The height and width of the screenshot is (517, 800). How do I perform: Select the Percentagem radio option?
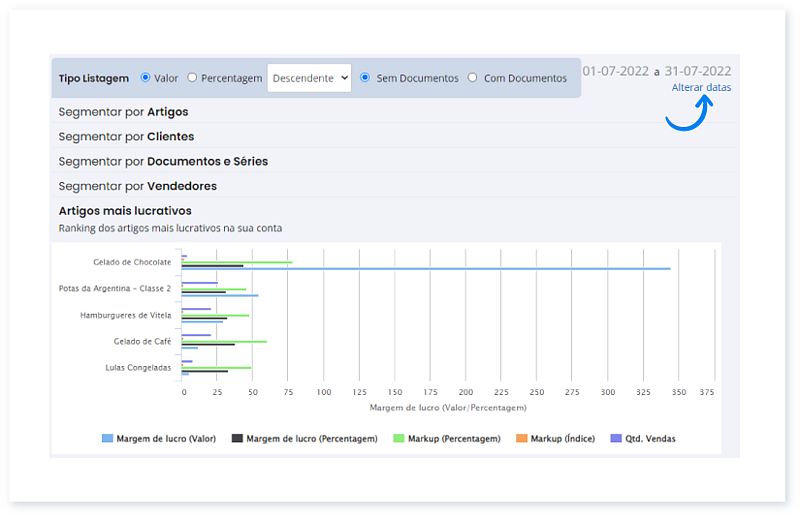(x=193, y=77)
